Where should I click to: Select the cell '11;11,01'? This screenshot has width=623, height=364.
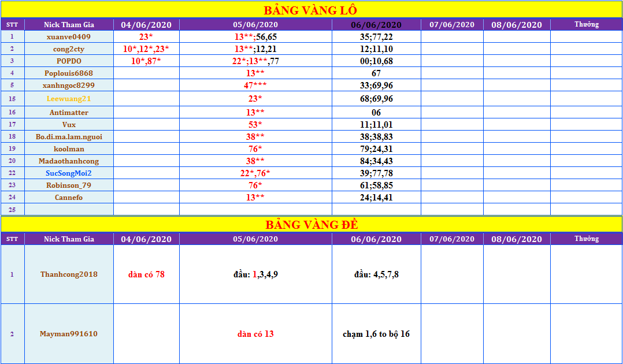point(376,125)
